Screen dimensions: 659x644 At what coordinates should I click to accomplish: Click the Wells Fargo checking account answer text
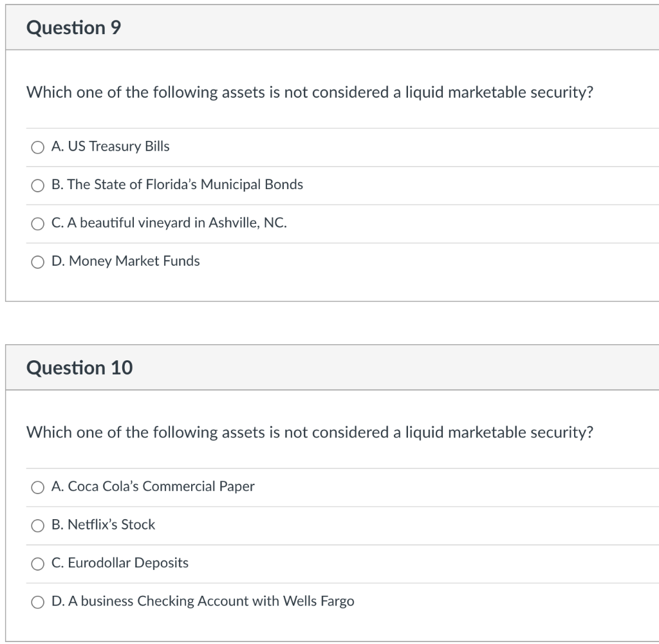pyautogui.click(x=203, y=602)
